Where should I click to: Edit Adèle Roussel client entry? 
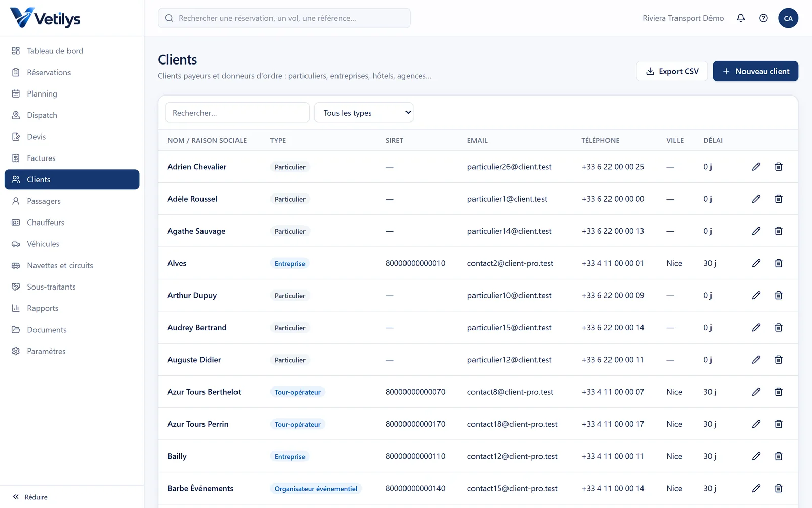pyautogui.click(x=756, y=199)
